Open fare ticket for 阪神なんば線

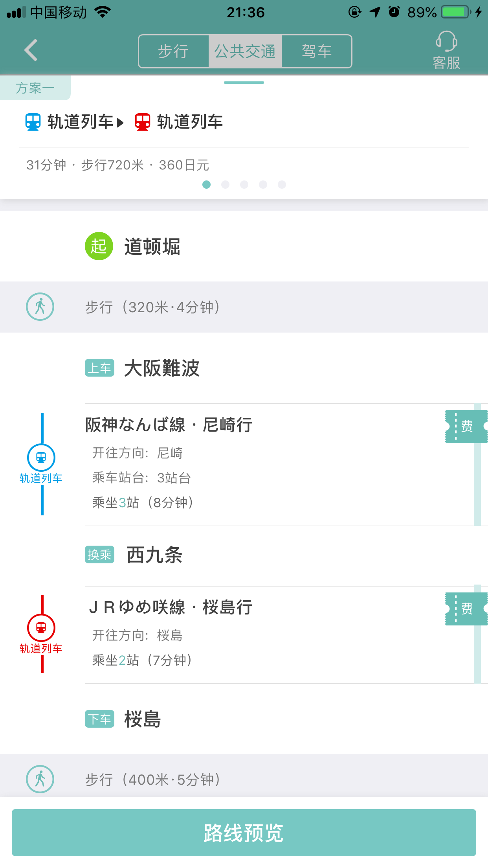tap(466, 426)
